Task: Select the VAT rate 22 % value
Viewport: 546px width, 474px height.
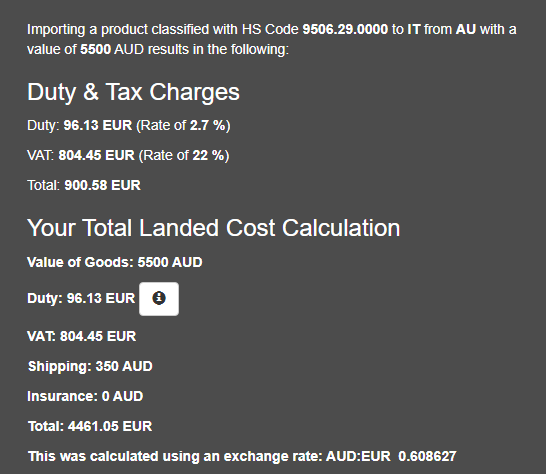Action: pos(208,155)
